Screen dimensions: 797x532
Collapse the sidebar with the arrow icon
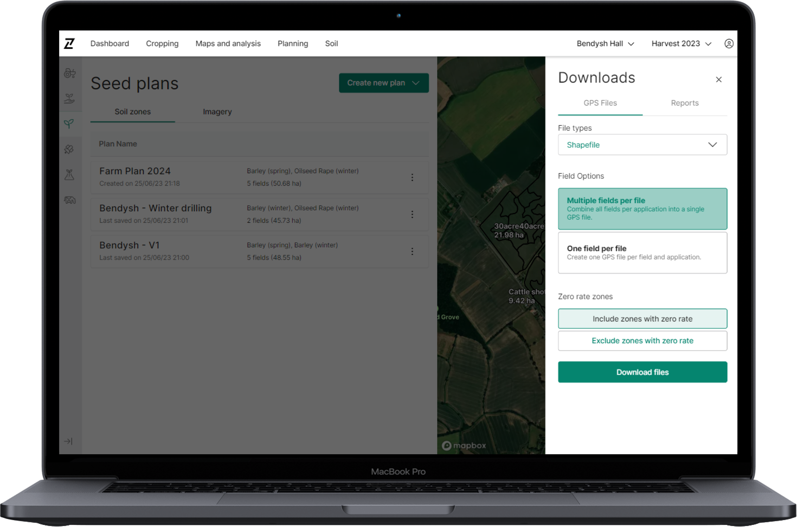69,441
